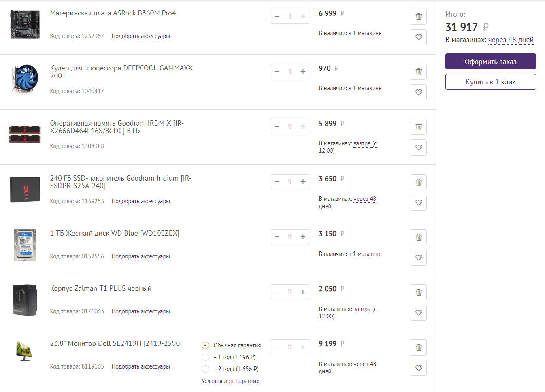Add Zalman T1 PLUS case to wishlist
545x392 pixels.
pos(419,313)
